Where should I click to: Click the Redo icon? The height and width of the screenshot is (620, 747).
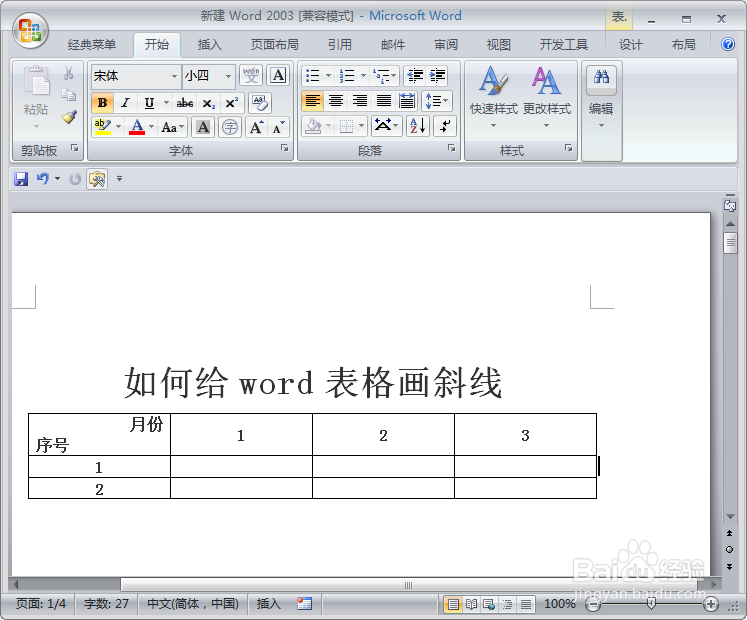pos(75,179)
